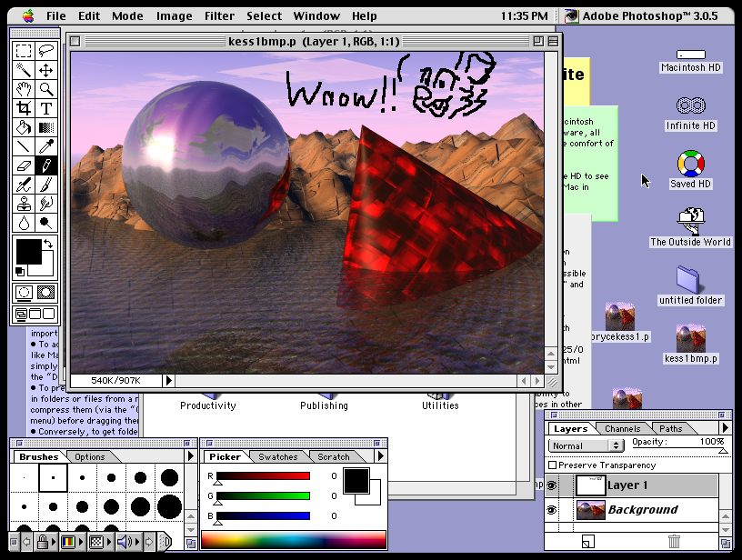Screen dimensions: 742x560
Task: Open the Brushes palette flyout menu arrow
Action: [190, 456]
